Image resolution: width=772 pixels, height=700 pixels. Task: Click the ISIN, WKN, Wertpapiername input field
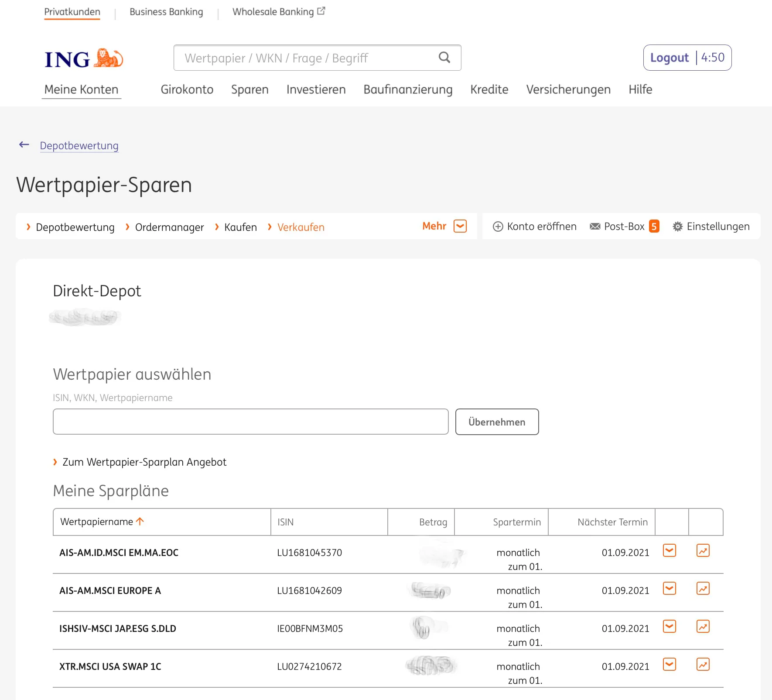tap(251, 422)
